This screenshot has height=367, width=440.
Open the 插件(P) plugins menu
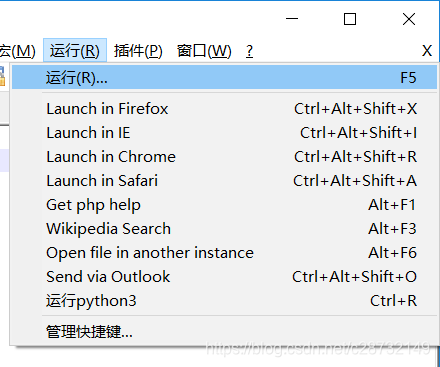[138, 51]
